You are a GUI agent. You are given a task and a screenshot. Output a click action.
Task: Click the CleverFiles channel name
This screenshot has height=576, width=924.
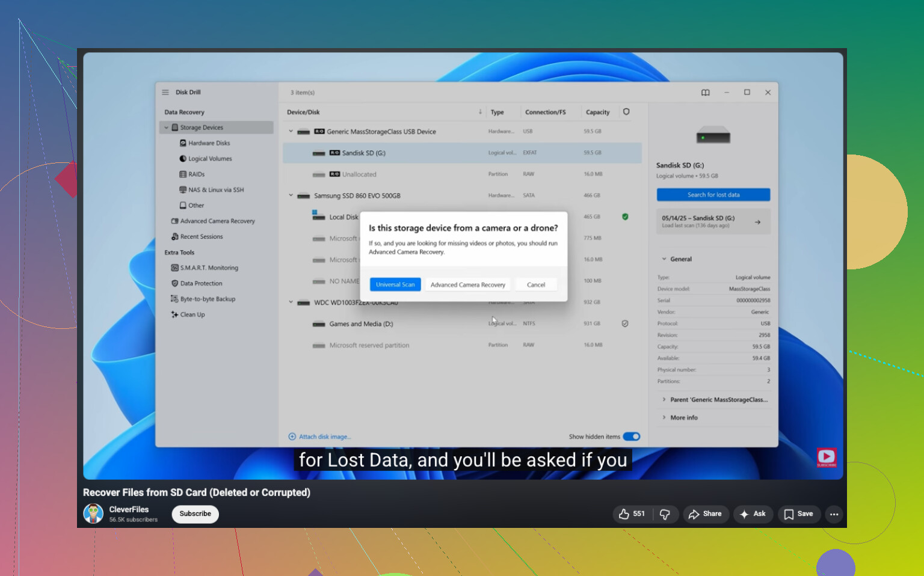(129, 510)
